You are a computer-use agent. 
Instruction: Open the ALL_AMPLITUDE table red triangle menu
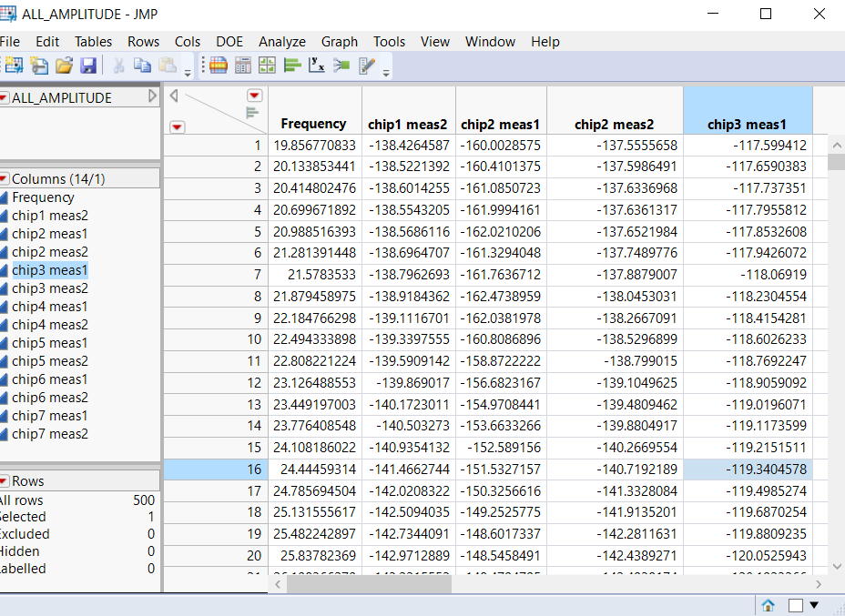pos(4,97)
